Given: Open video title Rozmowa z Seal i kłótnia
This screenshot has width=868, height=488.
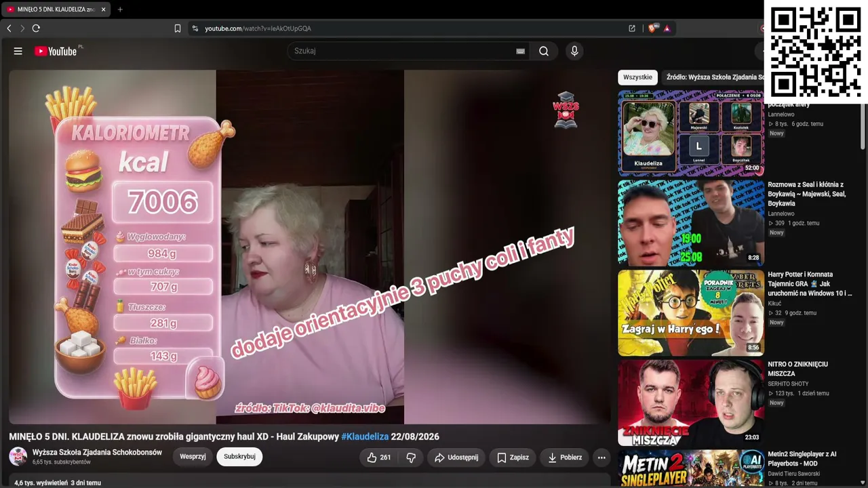Looking at the screenshot, I should coord(806,194).
